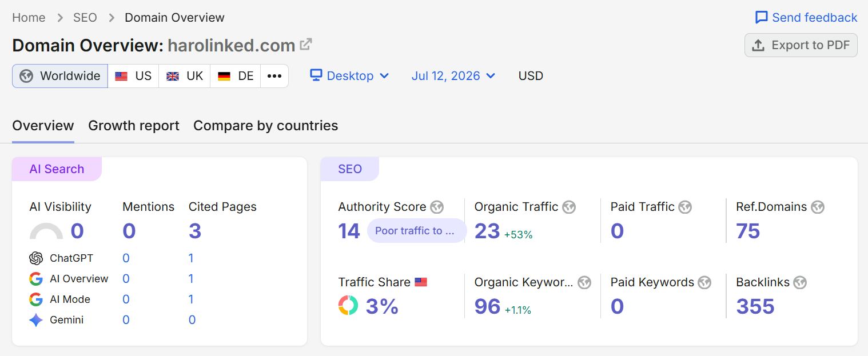Click the Send feedback link

click(x=806, y=18)
